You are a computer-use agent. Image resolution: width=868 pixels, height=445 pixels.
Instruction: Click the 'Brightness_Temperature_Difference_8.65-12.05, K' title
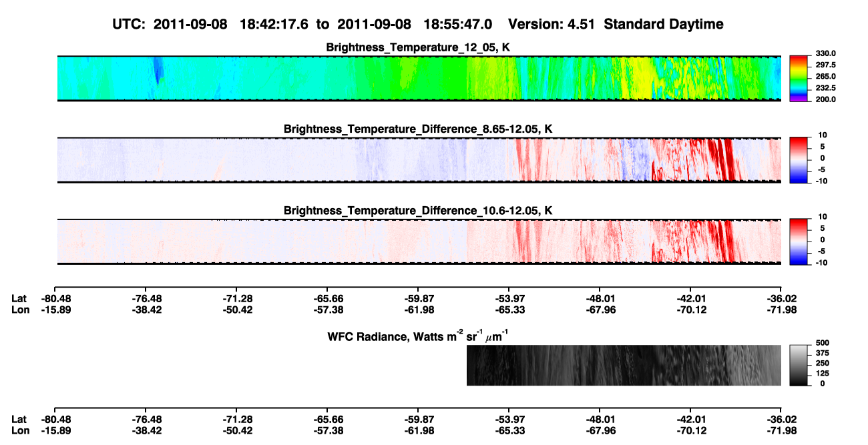(419, 129)
